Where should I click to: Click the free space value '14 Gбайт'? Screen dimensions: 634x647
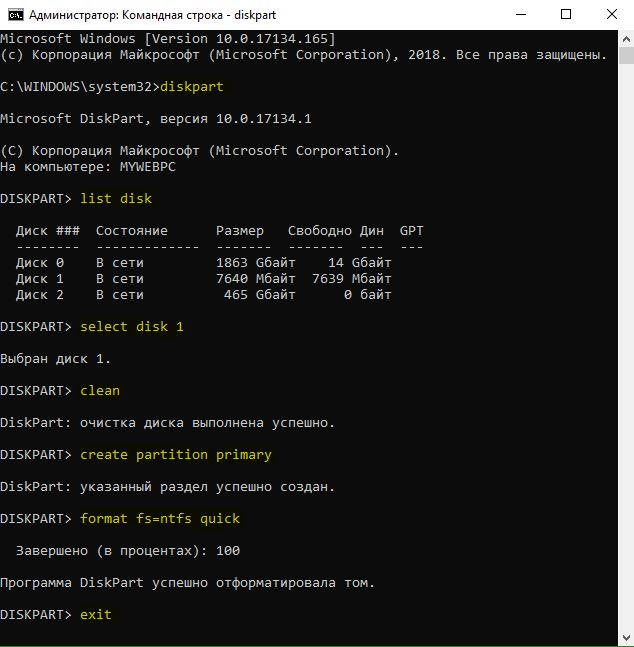click(x=360, y=263)
